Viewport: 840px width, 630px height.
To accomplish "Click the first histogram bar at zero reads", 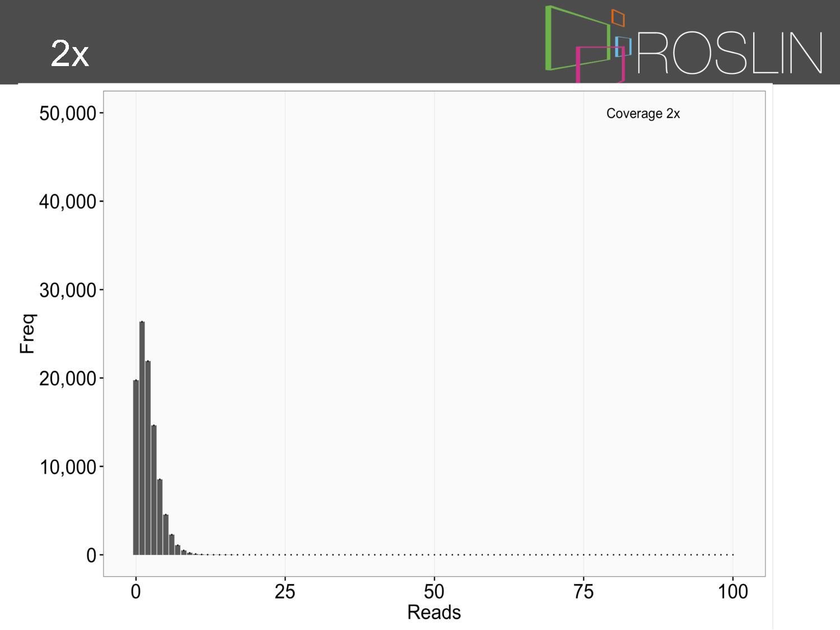I will [136, 468].
